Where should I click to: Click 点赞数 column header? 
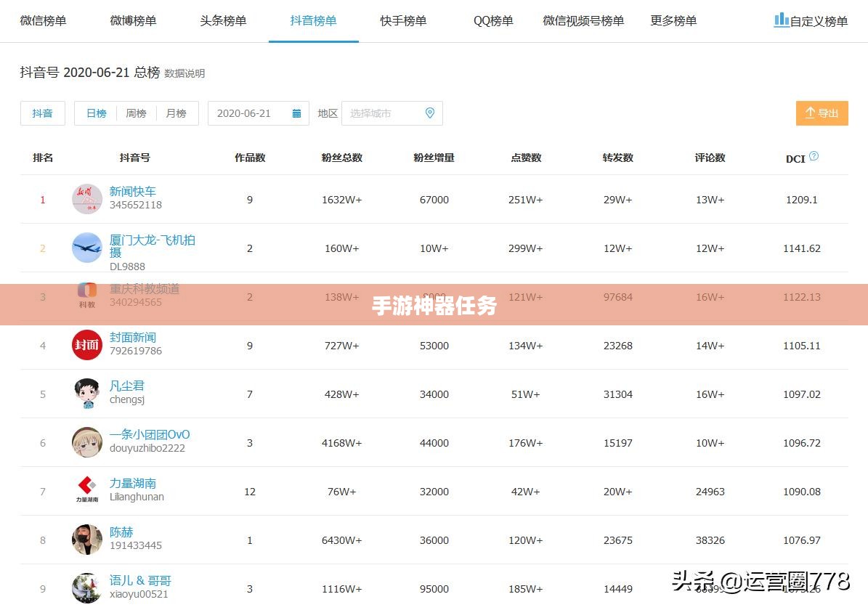click(x=526, y=158)
